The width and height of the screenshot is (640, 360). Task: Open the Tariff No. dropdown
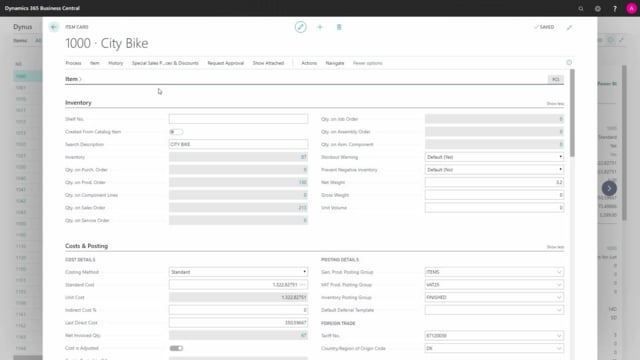pyautogui.click(x=559, y=336)
